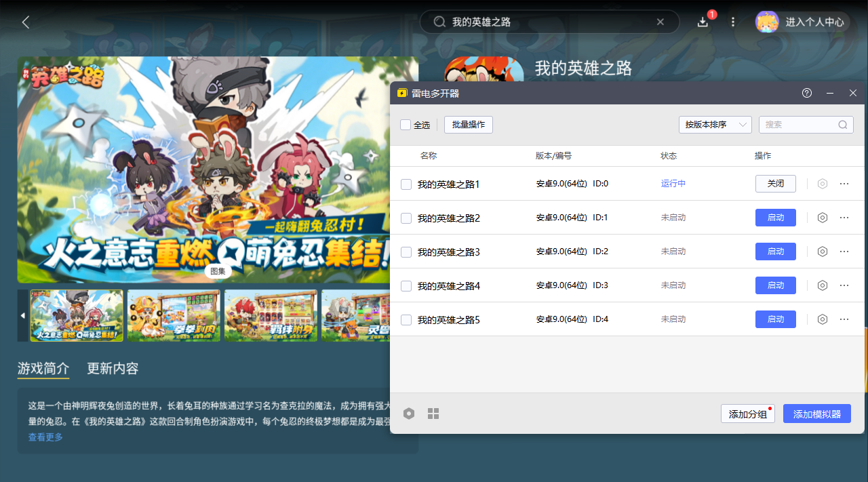
Task: Select the first thumbnail 火之意志
Action: click(77, 315)
